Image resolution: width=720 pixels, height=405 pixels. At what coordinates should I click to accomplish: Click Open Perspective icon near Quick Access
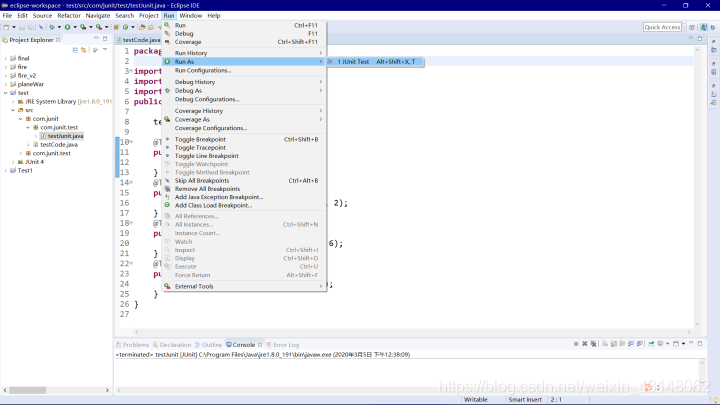click(x=692, y=27)
